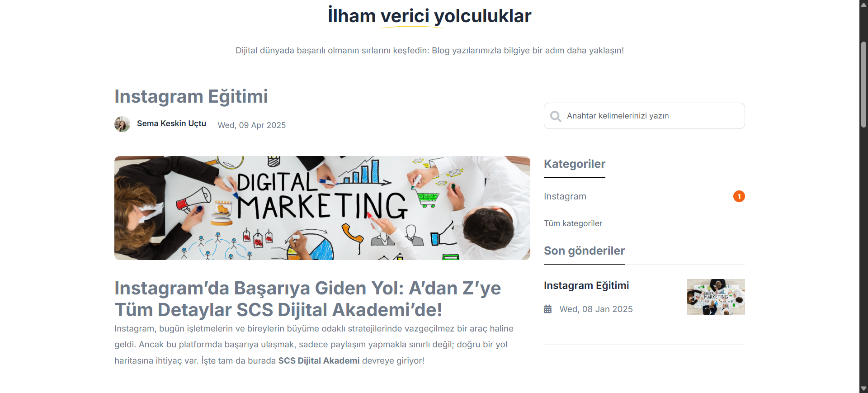Screen dimensions: 868x393
Task: Open the Instagram category
Action: coord(565,196)
